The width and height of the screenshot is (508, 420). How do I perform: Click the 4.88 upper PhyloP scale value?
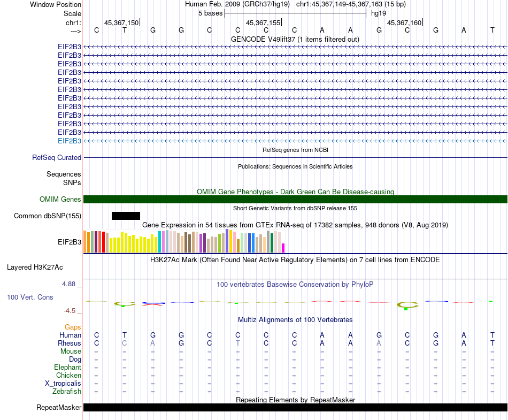tap(68, 284)
